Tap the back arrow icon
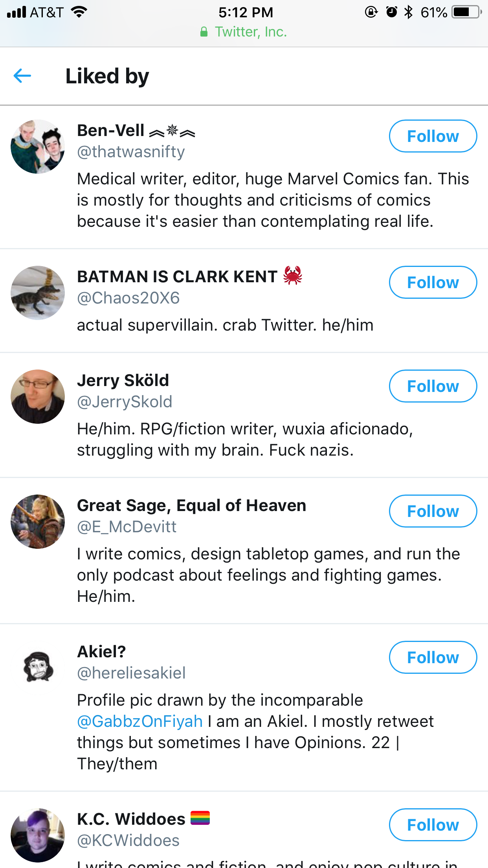488x868 pixels. pyautogui.click(x=22, y=76)
